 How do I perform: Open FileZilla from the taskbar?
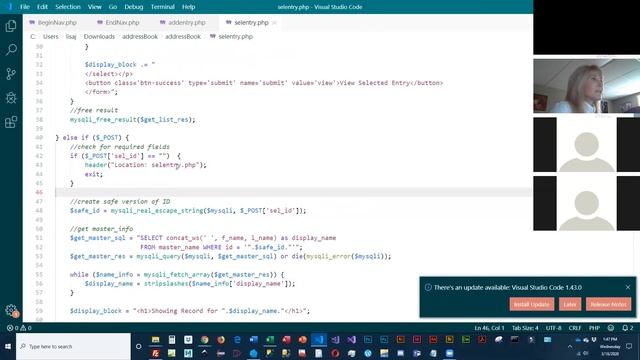point(156,353)
